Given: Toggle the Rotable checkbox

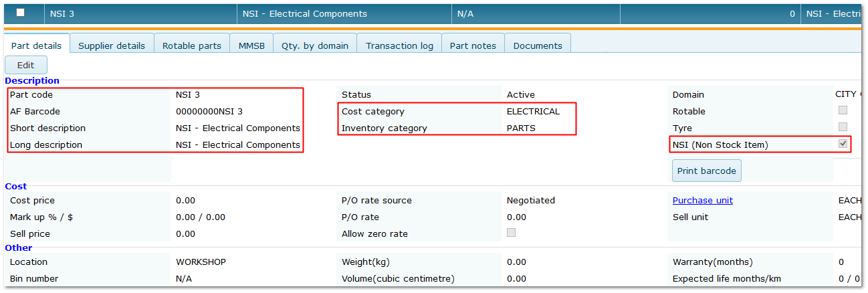Looking at the screenshot, I should coord(843,110).
